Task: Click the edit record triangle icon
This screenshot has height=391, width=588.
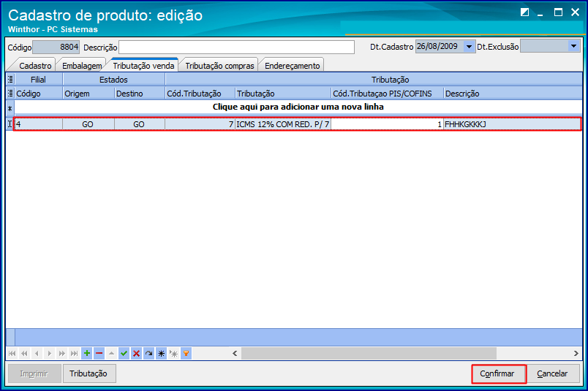Action: click(111, 353)
